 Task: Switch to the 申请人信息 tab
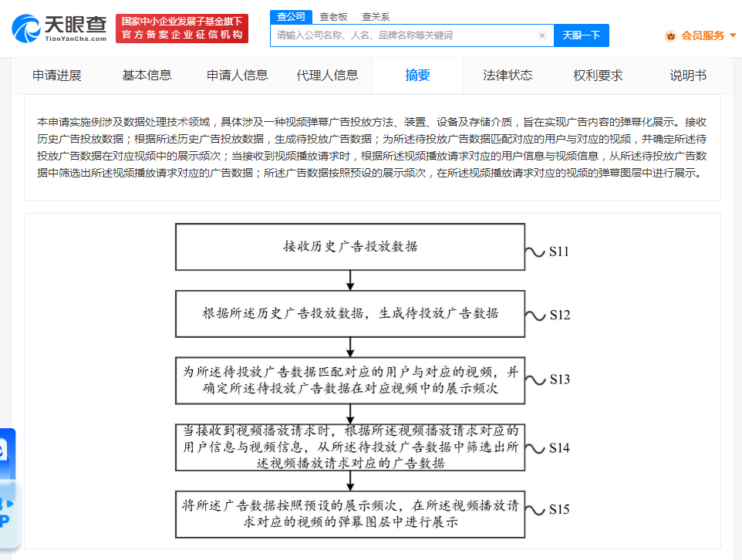pos(237,76)
